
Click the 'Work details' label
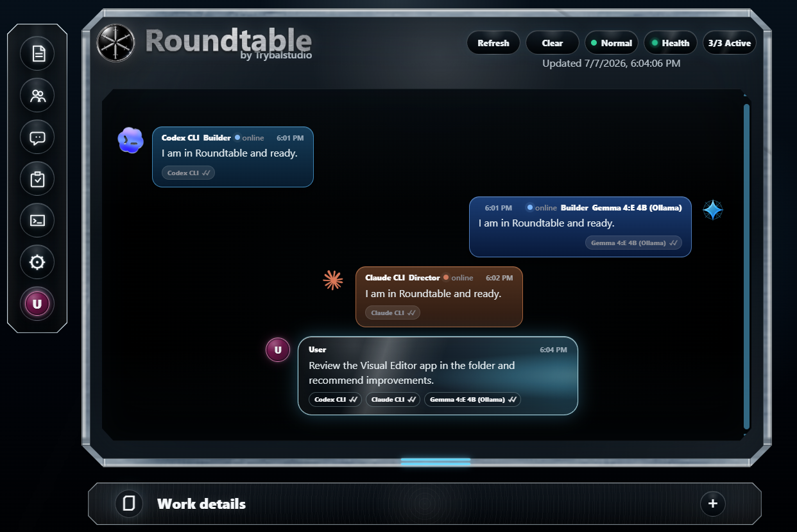pyautogui.click(x=201, y=504)
